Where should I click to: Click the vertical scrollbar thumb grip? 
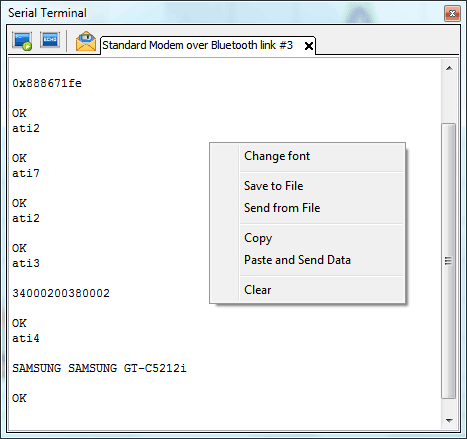(449, 261)
